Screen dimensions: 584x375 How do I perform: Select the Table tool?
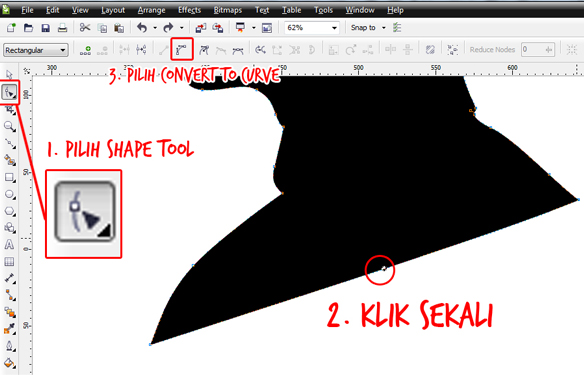[9, 262]
